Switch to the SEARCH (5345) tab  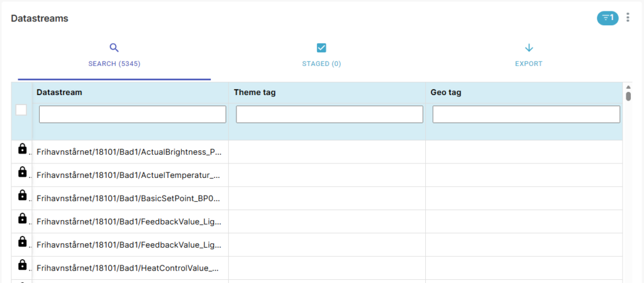click(x=114, y=64)
